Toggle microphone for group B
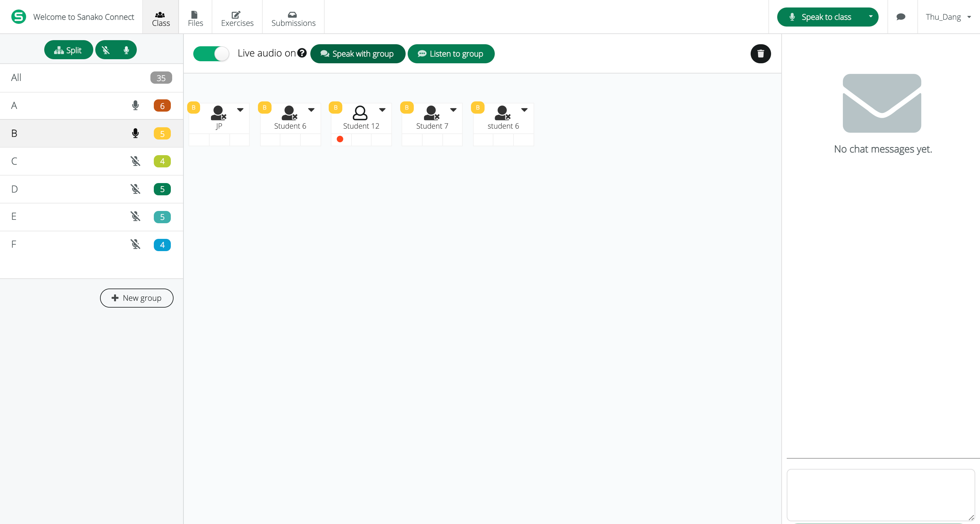 click(135, 133)
